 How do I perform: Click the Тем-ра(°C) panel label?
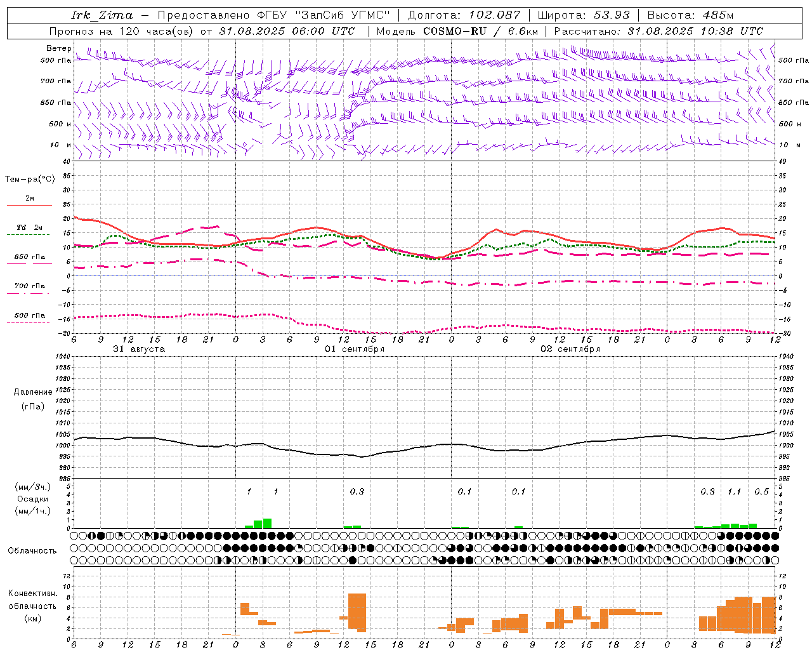click(30, 180)
